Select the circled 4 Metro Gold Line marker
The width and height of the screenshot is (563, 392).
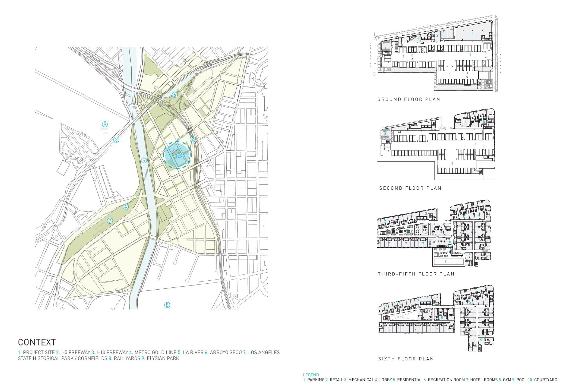(x=126, y=207)
